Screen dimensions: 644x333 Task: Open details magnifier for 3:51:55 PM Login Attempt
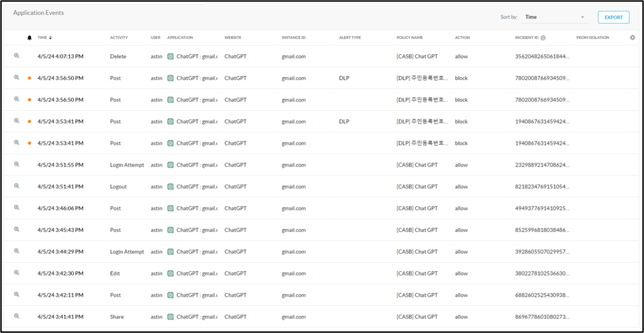(16, 164)
